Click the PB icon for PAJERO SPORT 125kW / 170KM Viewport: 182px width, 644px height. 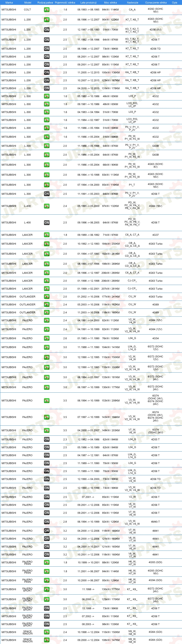(47, 599)
